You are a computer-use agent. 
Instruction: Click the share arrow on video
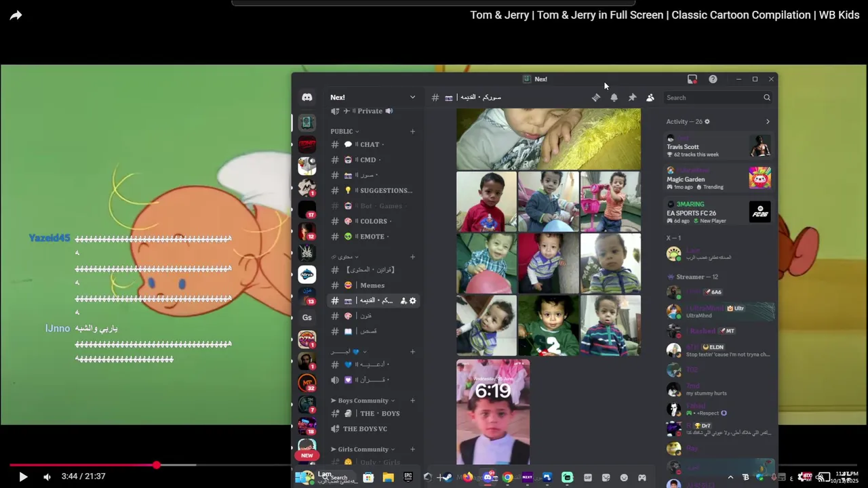click(16, 15)
